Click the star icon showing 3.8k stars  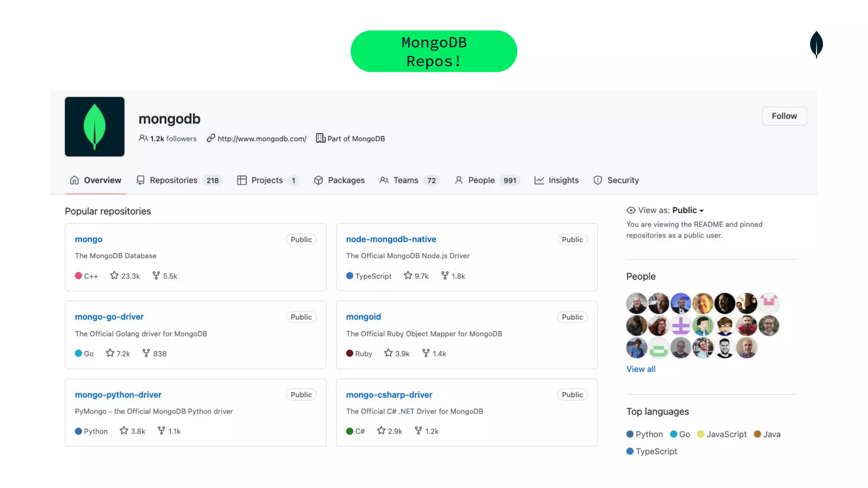coord(124,430)
